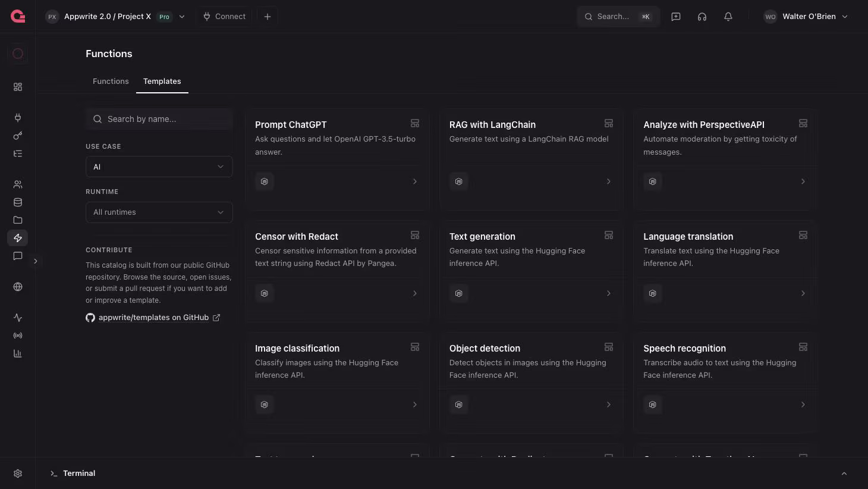This screenshot has width=868, height=489.
Task: Open the realtime broadcast icon in sidebar
Action: (x=18, y=336)
